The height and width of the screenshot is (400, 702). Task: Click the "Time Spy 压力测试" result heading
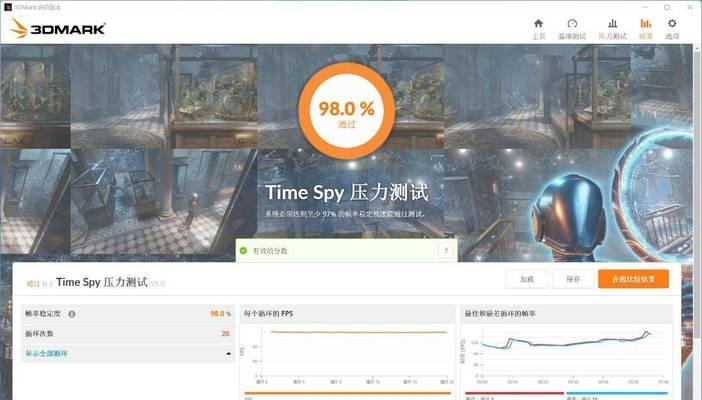coord(102,282)
